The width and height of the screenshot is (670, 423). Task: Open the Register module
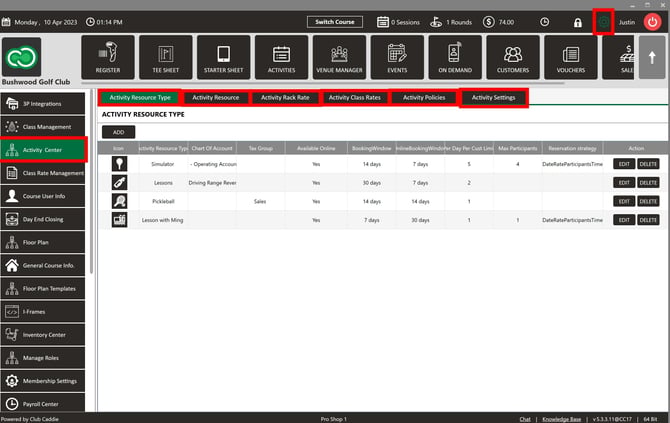tap(108, 57)
